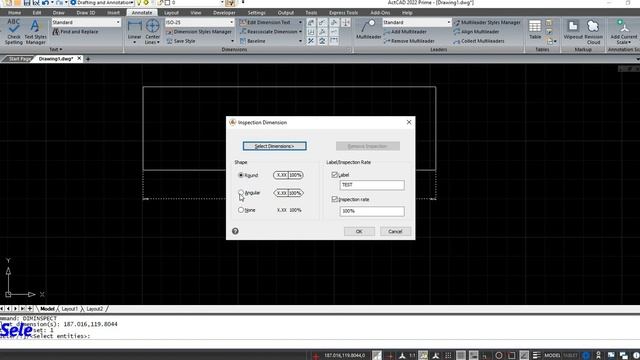
Task: Click the lineweight lines icon in status bar
Action: (536, 356)
